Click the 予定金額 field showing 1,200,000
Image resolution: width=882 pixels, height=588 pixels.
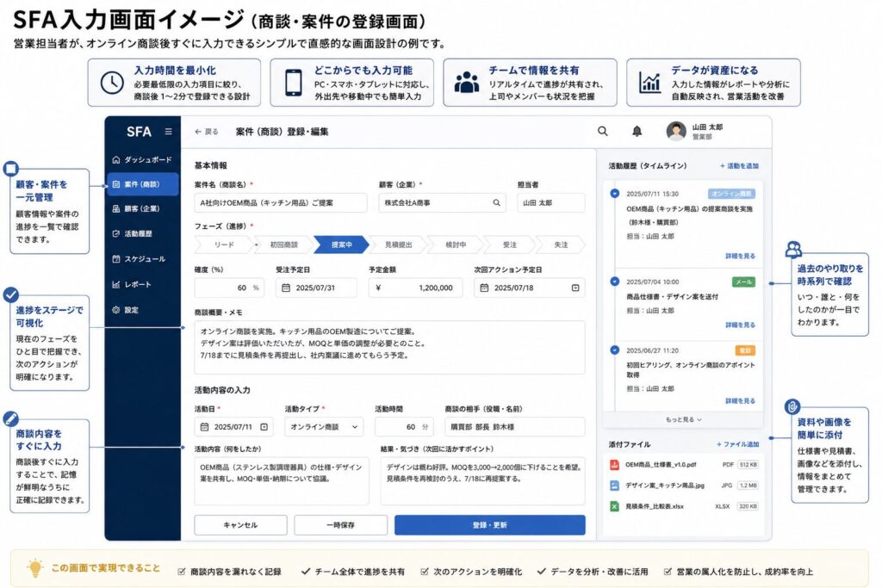pos(416,288)
